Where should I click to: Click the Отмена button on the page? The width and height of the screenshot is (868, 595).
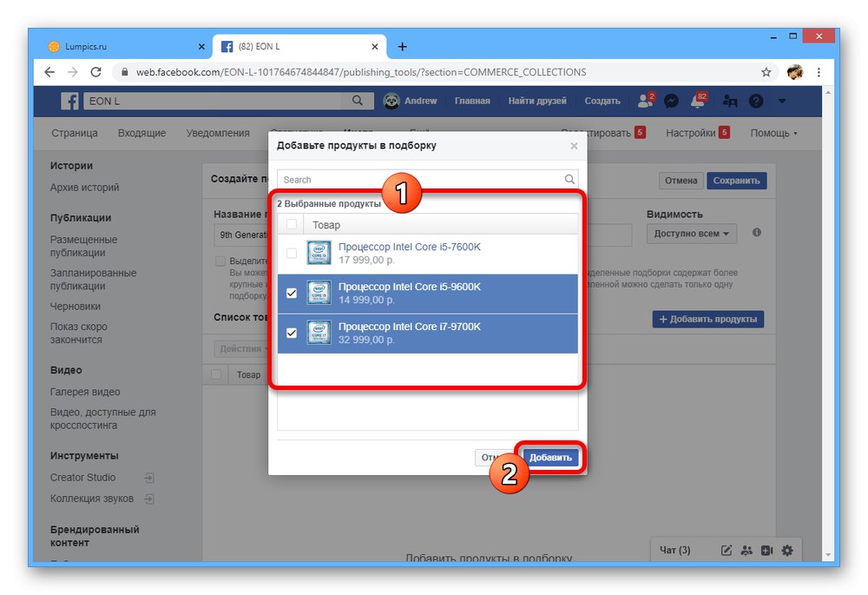click(681, 181)
